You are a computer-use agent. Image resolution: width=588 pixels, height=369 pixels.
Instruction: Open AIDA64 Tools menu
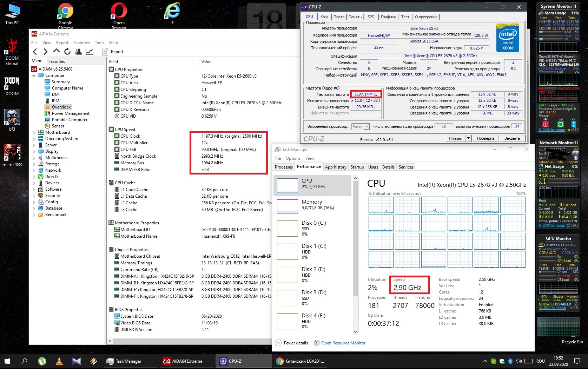pos(99,43)
